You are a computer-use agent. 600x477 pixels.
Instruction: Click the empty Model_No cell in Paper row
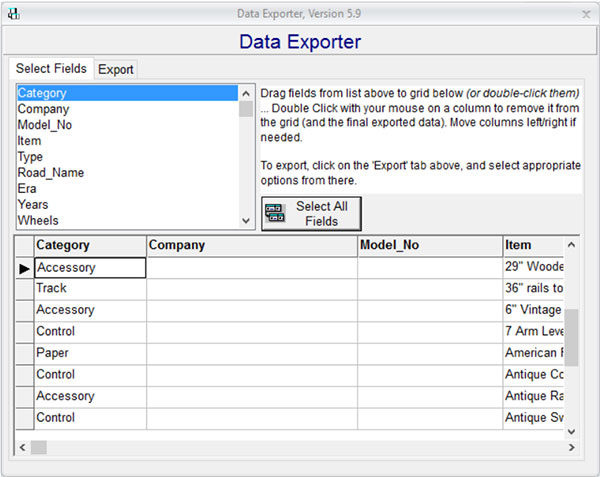point(430,354)
